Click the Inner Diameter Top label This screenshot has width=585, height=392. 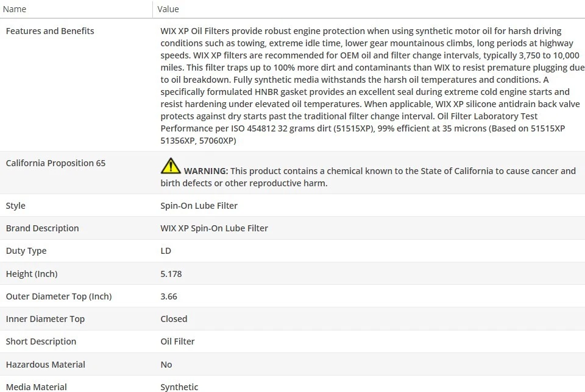(45, 319)
